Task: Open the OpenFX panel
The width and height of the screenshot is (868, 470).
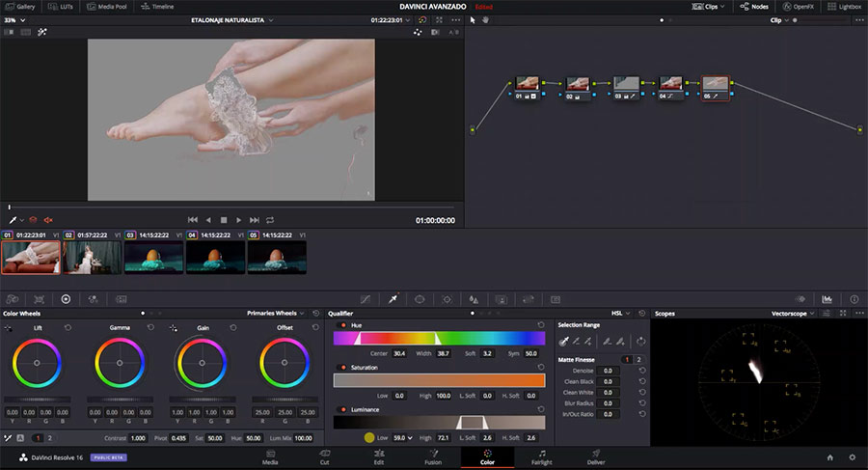Action: (798, 7)
